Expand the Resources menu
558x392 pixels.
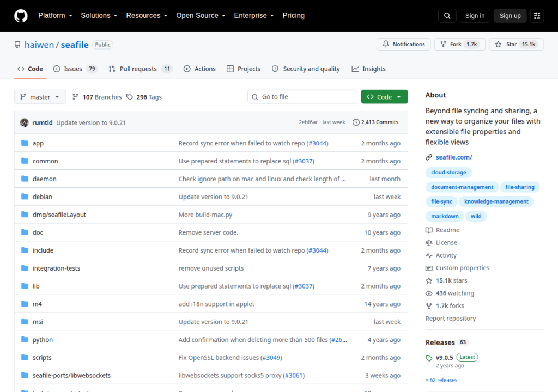147,16
